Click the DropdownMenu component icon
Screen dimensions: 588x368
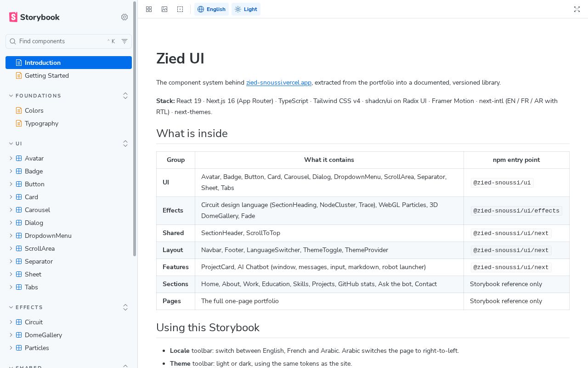tap(19, 236)
